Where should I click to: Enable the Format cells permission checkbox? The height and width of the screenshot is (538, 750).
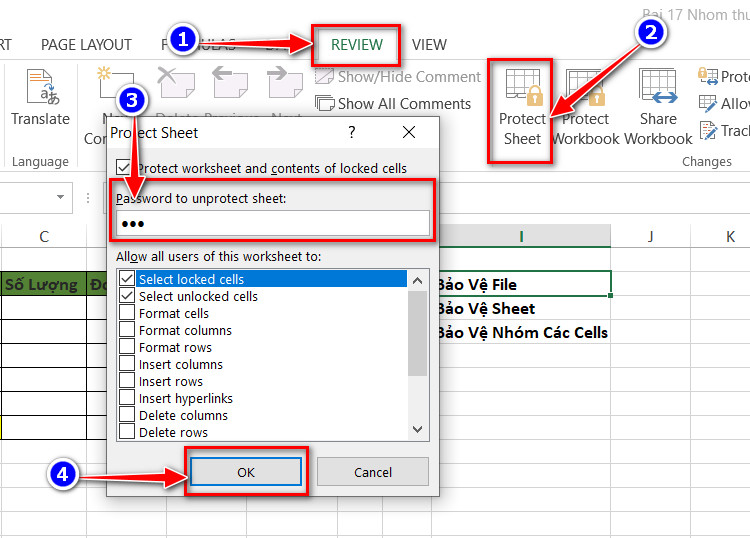127,313
